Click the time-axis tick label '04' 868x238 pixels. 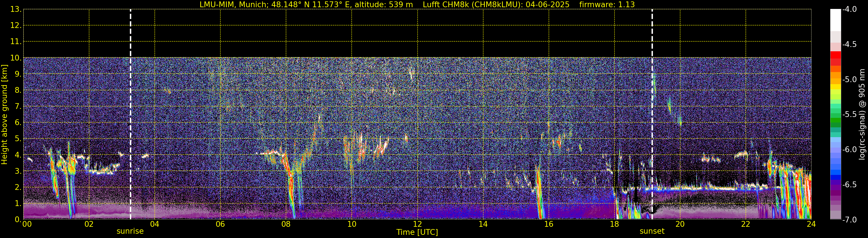[155, 224]
